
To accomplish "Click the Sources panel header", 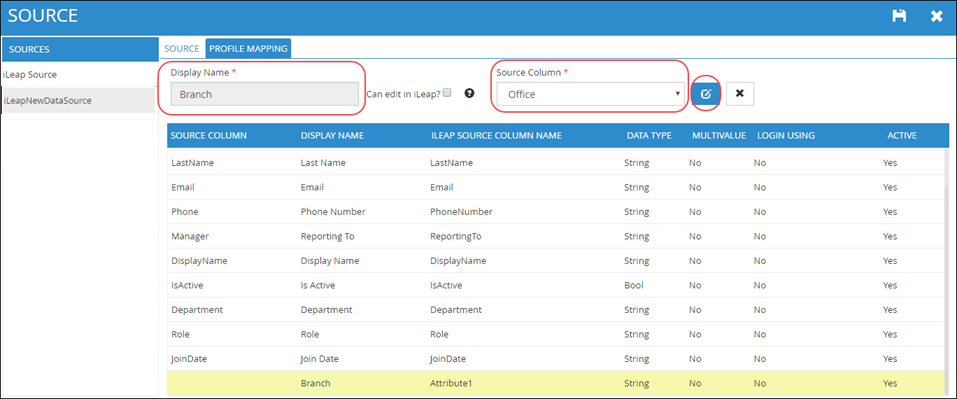I will pyautogui.click(x=80, y=49).
